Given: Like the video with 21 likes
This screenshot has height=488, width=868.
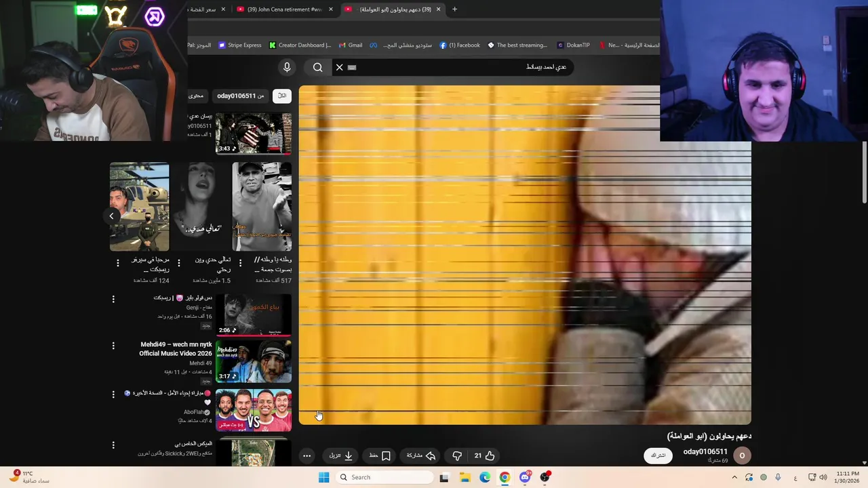Looking at the screenshot, I should tap(484, 455).
